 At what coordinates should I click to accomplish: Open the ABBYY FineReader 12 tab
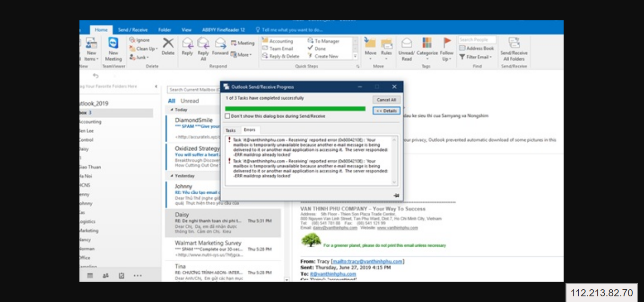click(x=223, y=30)
